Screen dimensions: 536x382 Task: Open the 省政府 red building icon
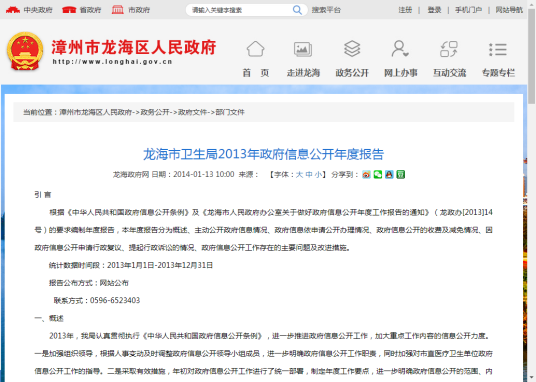tap(69, 10)
